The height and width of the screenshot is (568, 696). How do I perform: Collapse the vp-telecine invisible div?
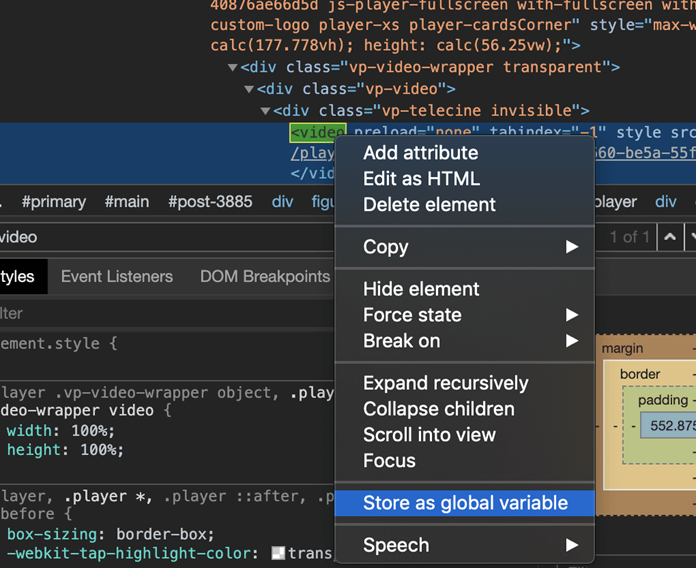click(265, 111)
